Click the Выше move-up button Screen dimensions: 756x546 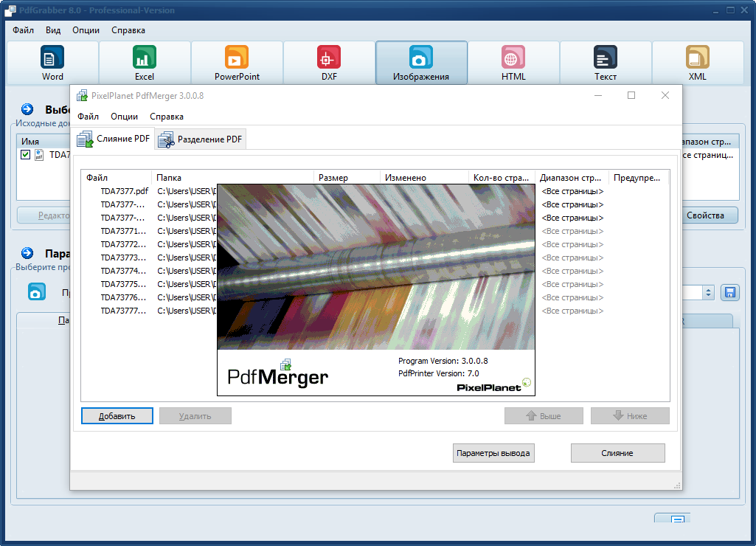[x=544, y=415]
